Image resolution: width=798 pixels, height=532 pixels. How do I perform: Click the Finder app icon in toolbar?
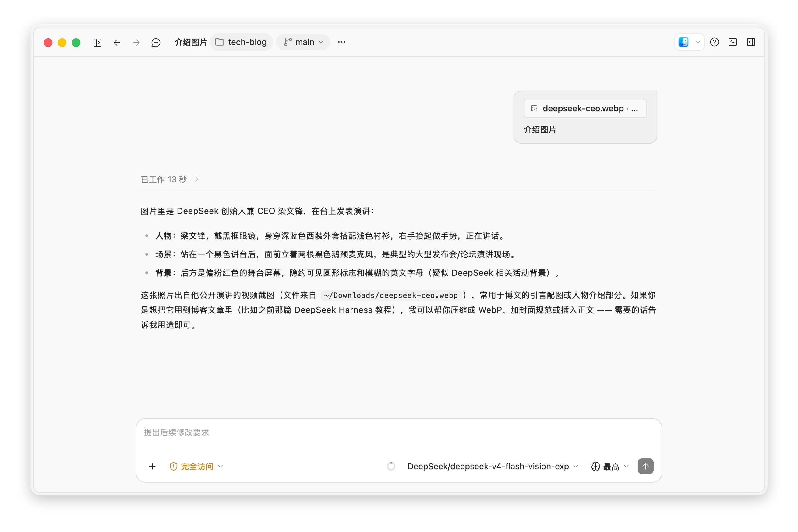pyautogui.click(x=683, y=42)
